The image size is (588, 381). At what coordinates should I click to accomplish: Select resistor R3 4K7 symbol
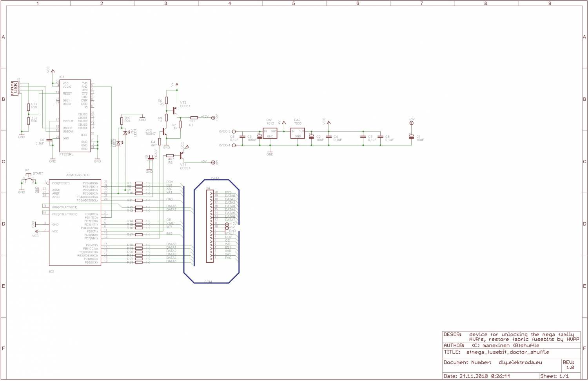coord(170,155)
